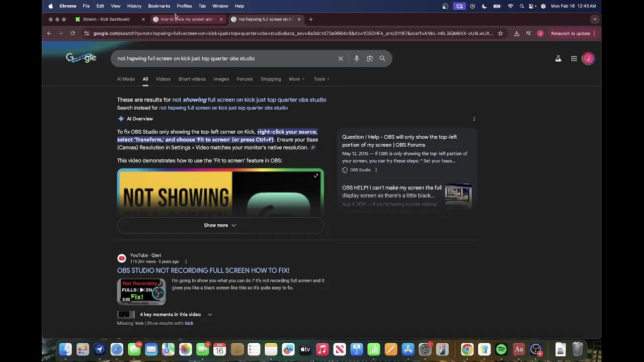Open Chrome Bookmarks menu
The width and height of the screenshot is (644, 362).
(159, 6)
